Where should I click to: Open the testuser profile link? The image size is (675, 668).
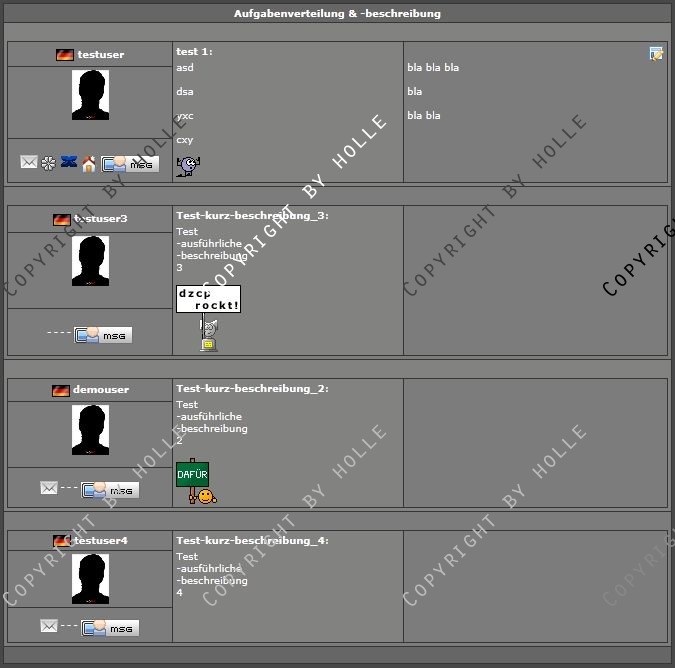click(100, 55)
